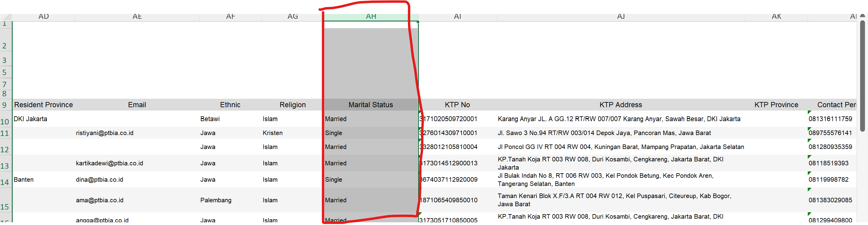
Task: Select column AK header
Action: pyautogui.click(x=776, y=17)
